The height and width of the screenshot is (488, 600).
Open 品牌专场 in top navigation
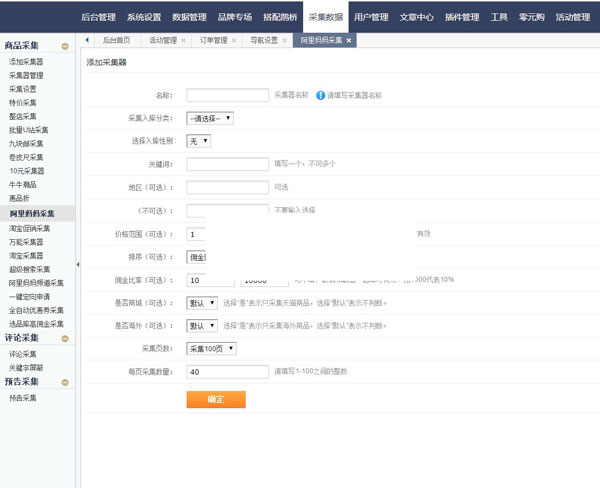pyautogui.click(x=235, y=17)
